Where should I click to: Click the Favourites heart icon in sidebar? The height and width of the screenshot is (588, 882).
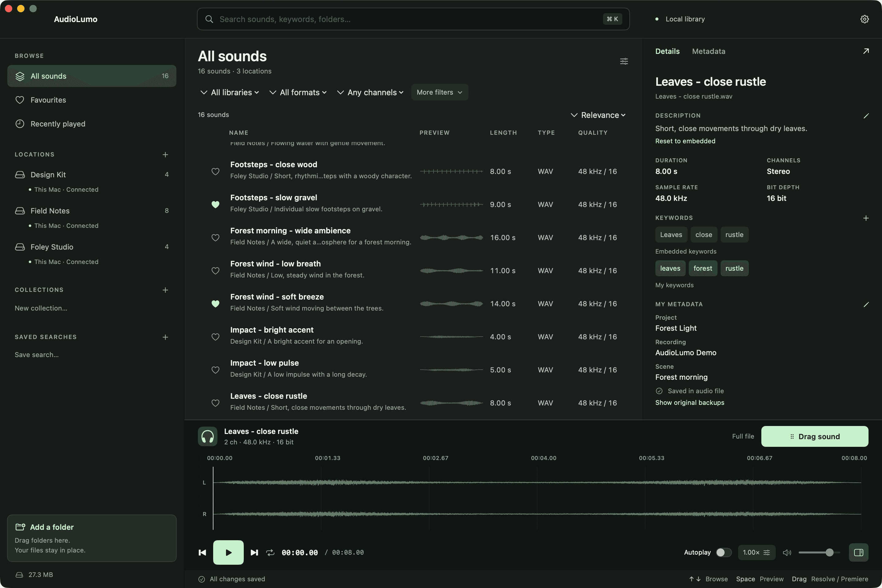point(20,100)
